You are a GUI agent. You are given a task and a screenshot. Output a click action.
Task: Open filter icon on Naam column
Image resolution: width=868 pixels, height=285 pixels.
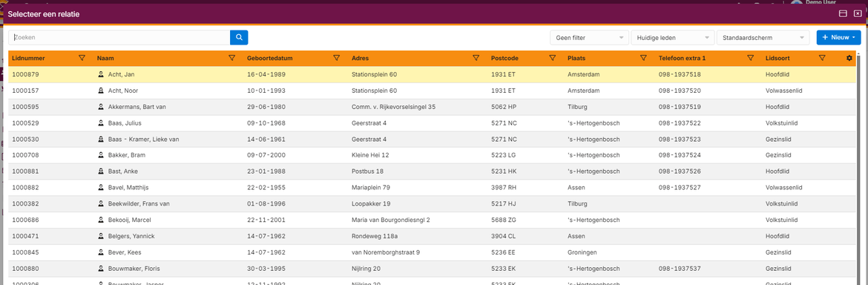tap(232, 58)
